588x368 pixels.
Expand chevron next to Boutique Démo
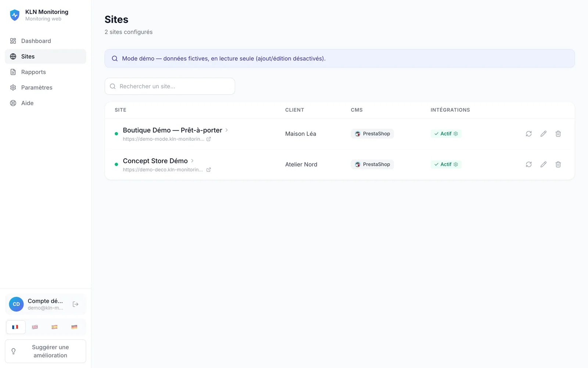coord(227,130)
